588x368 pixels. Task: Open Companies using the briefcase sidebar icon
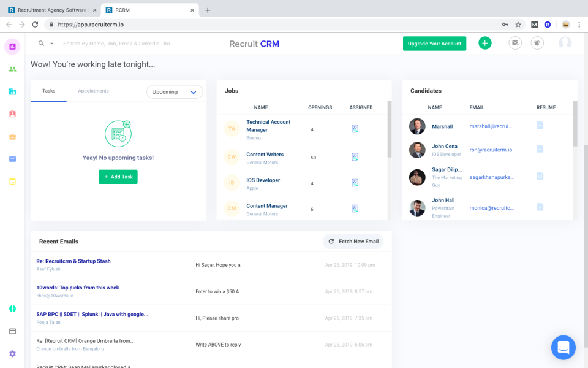tap(12, 136)
